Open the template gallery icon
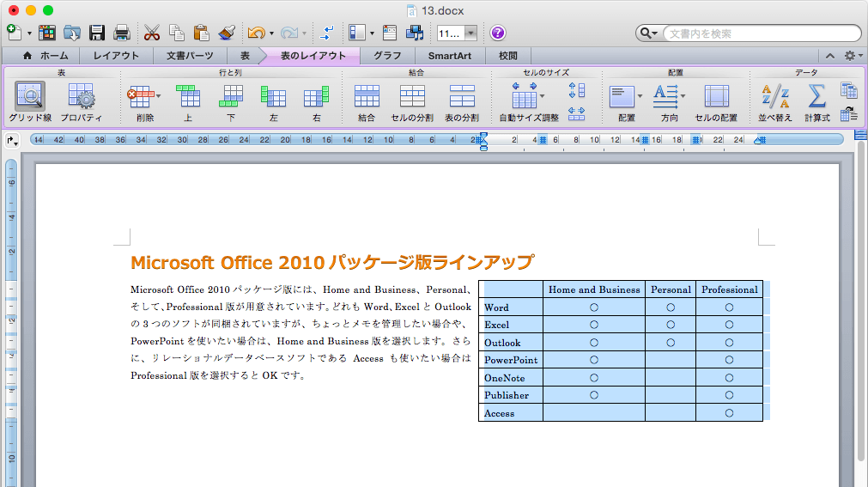Image resolution: width=868 pixels, height=487 pixels. pyautogui.click(x=47, y=33)
